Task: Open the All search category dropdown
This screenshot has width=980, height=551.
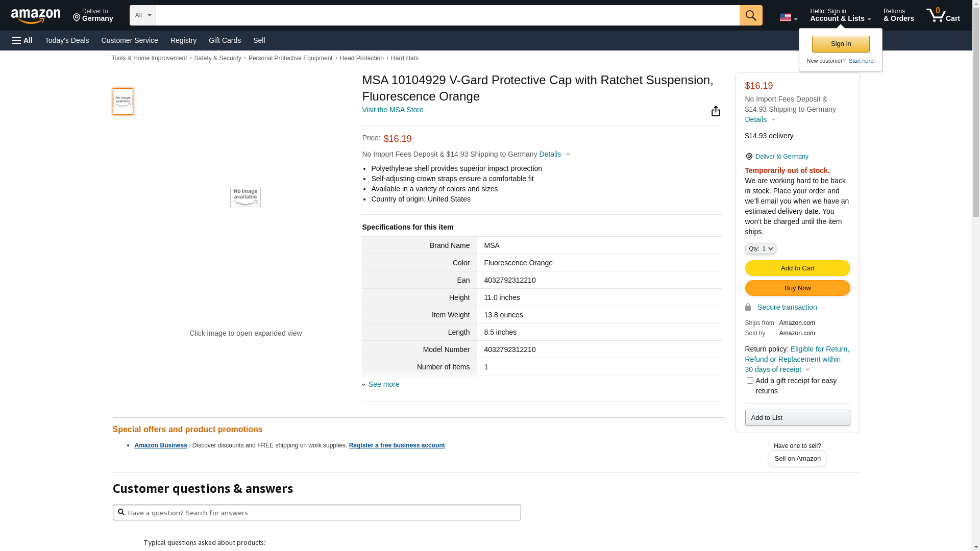Action: [142, 15]
